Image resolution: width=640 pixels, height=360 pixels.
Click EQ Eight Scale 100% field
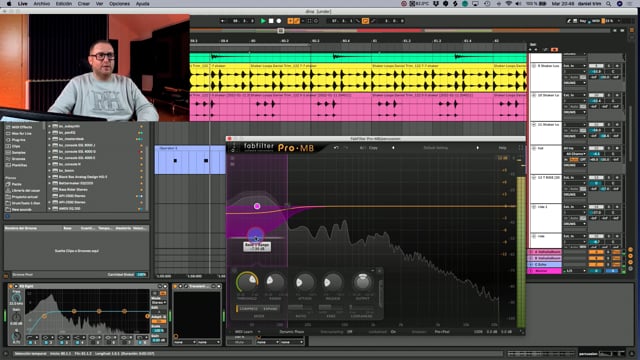[158, 330]
